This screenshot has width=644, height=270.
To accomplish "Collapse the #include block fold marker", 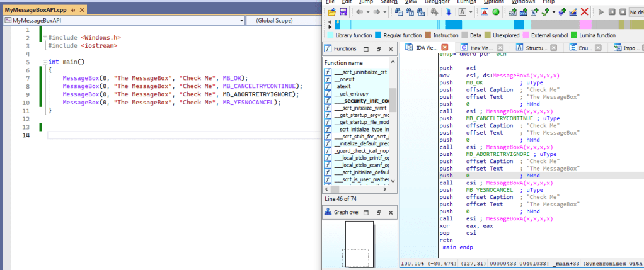I will (43, 38).
